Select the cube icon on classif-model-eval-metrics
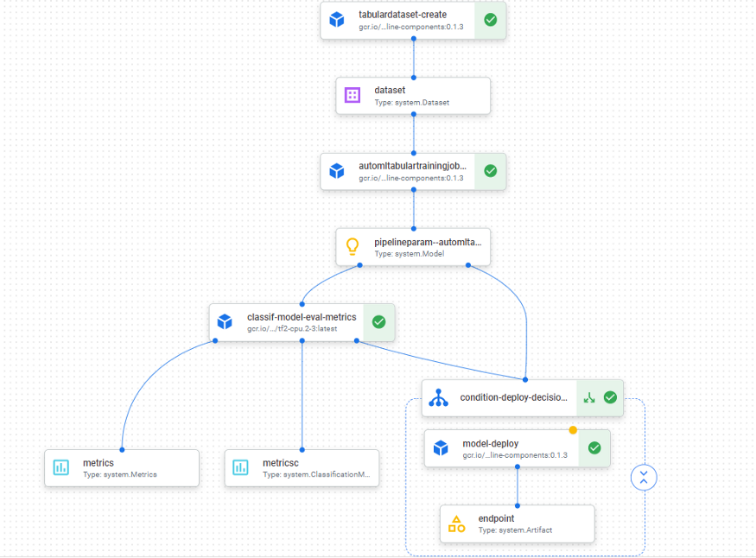The height and width of the screenshot is (558, 756). (x=225, y=322)
